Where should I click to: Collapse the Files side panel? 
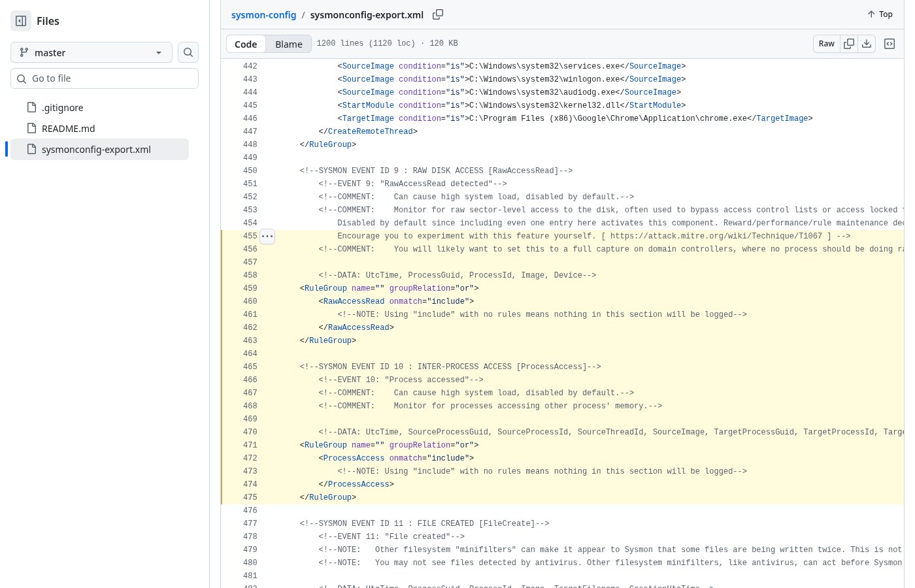pos(21,21)
